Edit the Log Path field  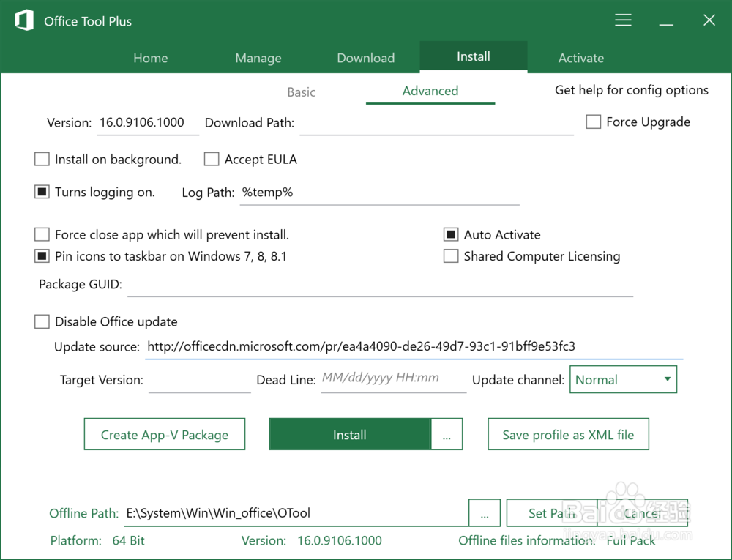tap(379, 193)
